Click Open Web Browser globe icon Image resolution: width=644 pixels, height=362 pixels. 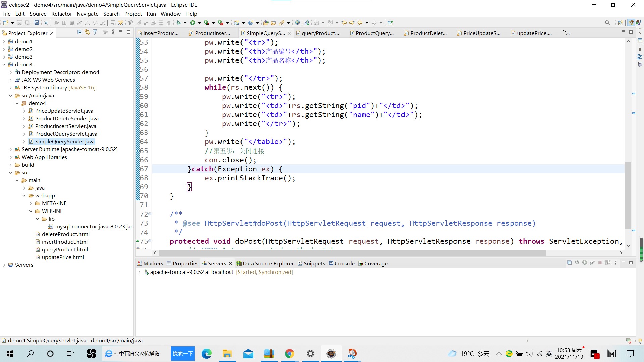pyautogui.click(x=297, y=23)
